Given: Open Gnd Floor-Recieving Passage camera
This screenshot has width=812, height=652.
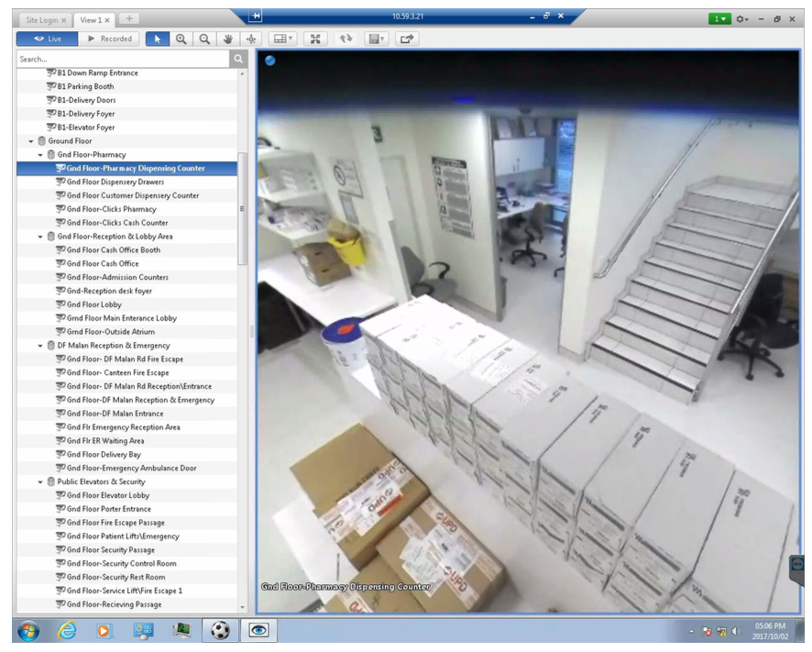Looking at the screenshot, I should 114,604.
